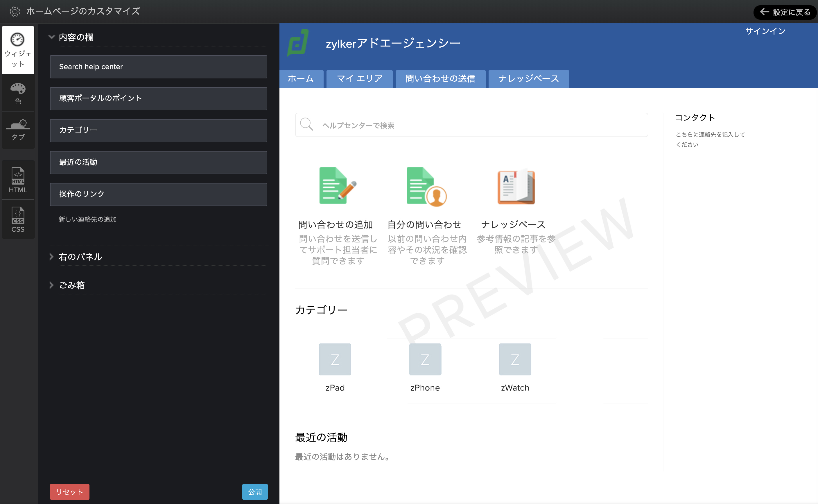Collapse the 内容の欄 section
This screenshot has width=818, height=504.
pos(51,37)
